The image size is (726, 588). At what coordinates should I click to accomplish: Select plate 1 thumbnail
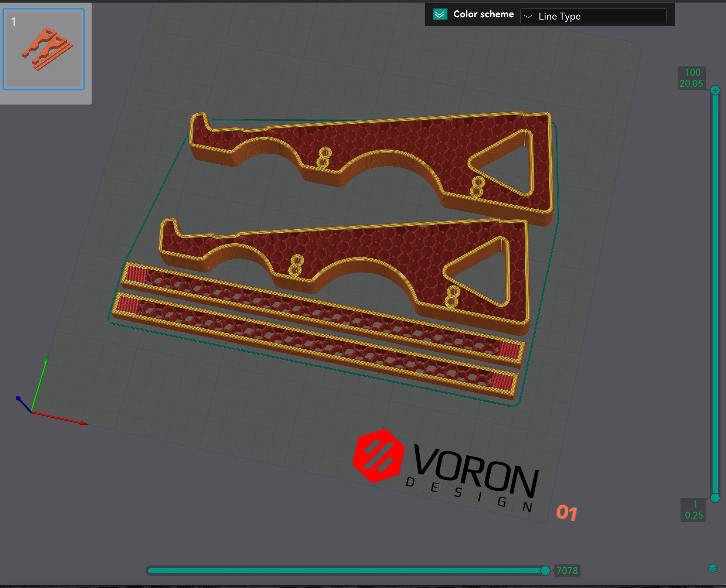pos(44,49)
